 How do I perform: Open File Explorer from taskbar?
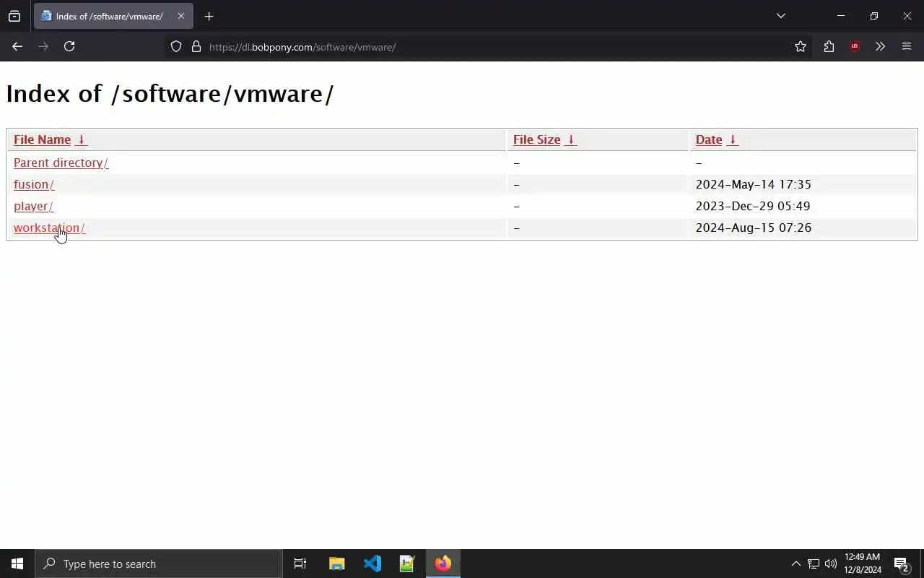pos(336,564)
